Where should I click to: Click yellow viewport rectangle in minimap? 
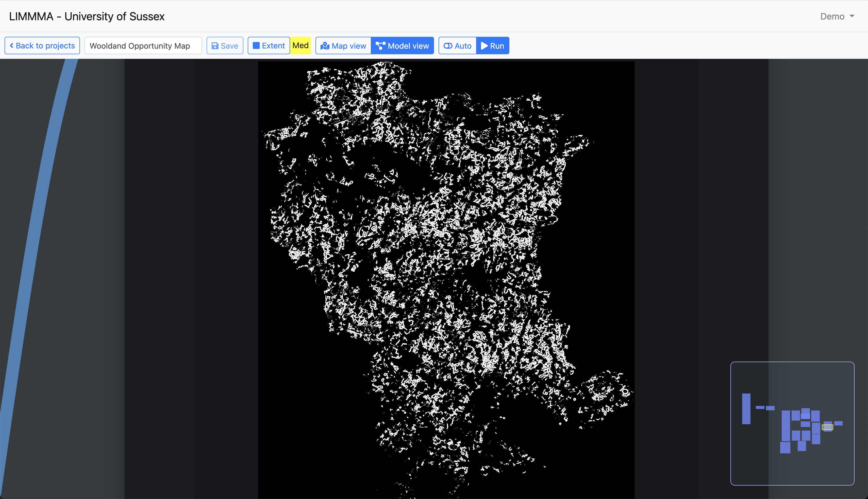(x=827, y=427)
